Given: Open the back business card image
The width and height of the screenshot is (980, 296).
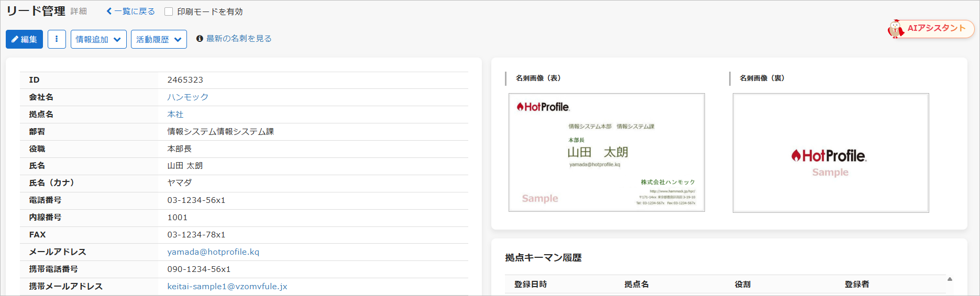Looking at the screenshot, I should [830, 153].
